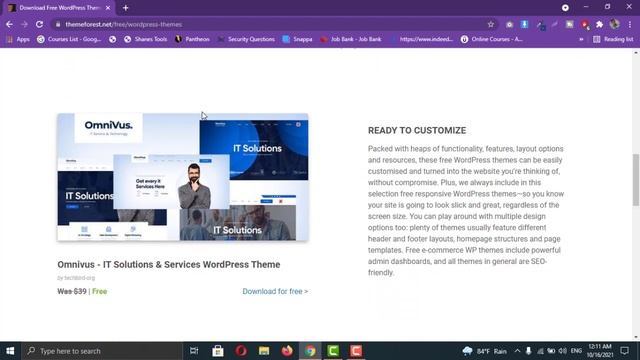Expand hidden bookmarks with the chevron
Image resolution: width=640 pixels, height=360 pixels.
click(581, 39)
